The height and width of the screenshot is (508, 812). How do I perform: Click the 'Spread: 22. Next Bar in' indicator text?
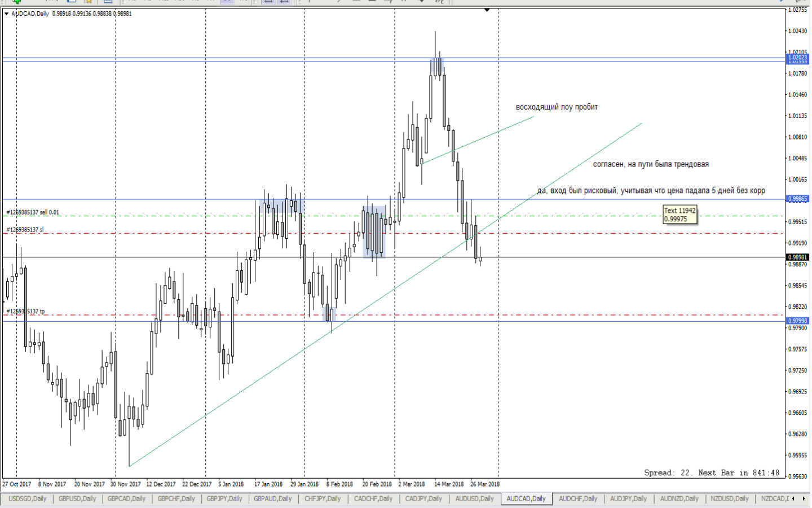point(712,473)
